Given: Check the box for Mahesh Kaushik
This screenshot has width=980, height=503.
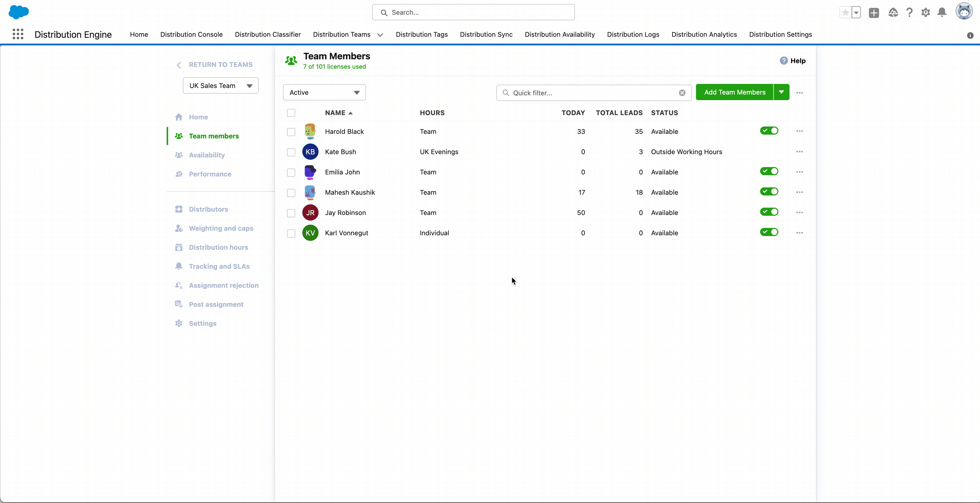Looking at the screenshot, I should click(x=291, y=193).
